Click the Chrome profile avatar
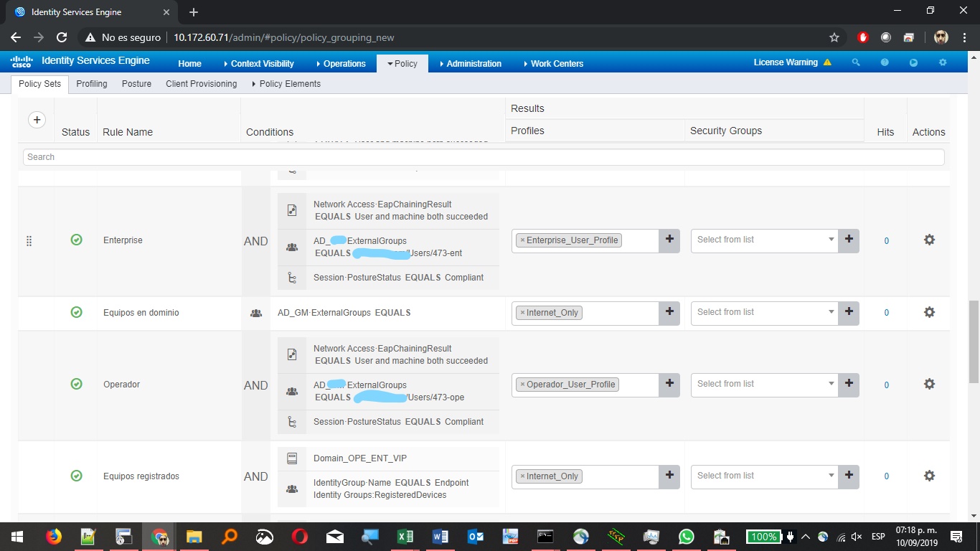The height and width of the screenshot is (551, 980). (x=941, y=37)
